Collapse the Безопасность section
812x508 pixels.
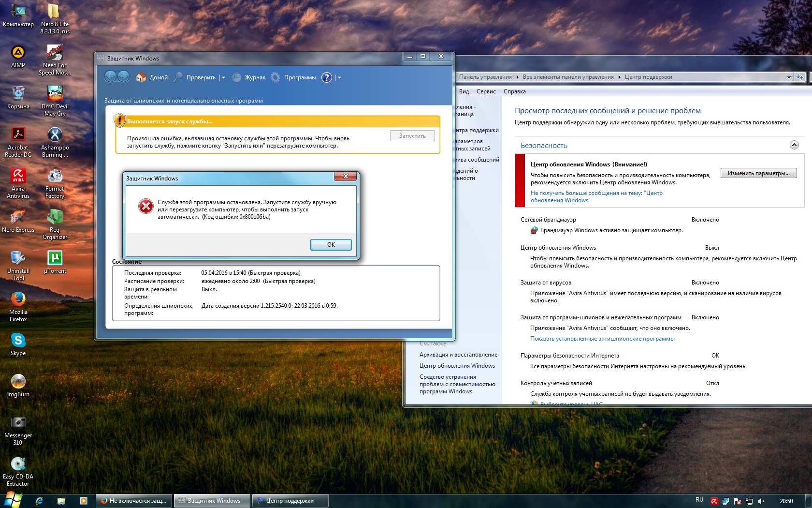[x=794, y=145]
